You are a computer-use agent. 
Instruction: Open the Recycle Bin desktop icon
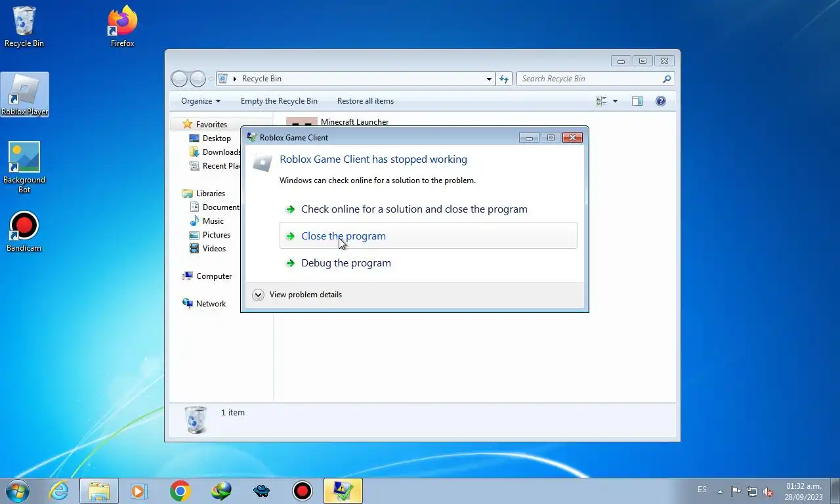pos(24,27)
